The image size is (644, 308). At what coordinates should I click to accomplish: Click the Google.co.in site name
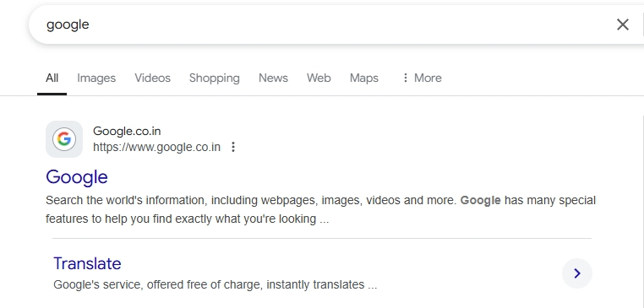click(x=127, y=132)
